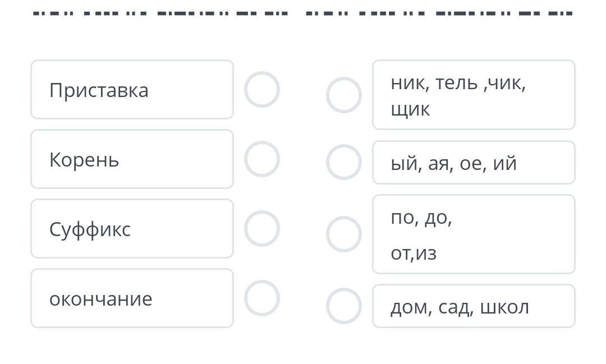Select the circle beside 'дом, сад, школ'
The height and width of the screenshot is (364, 606).
pyautogui.click(x=344, y=306)
